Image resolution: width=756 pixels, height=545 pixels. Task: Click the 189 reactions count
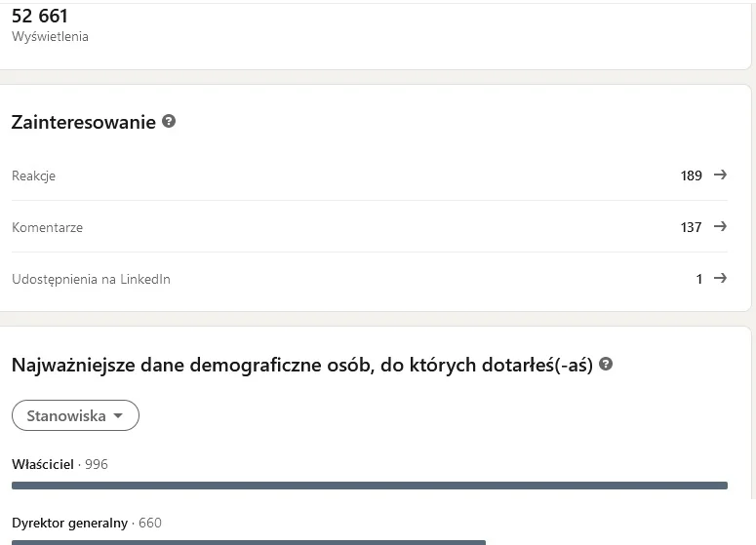(x=691, y=175)
